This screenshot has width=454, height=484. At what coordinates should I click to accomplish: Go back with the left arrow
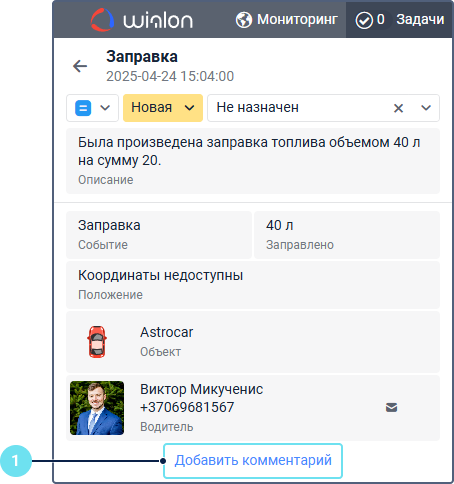80,66
